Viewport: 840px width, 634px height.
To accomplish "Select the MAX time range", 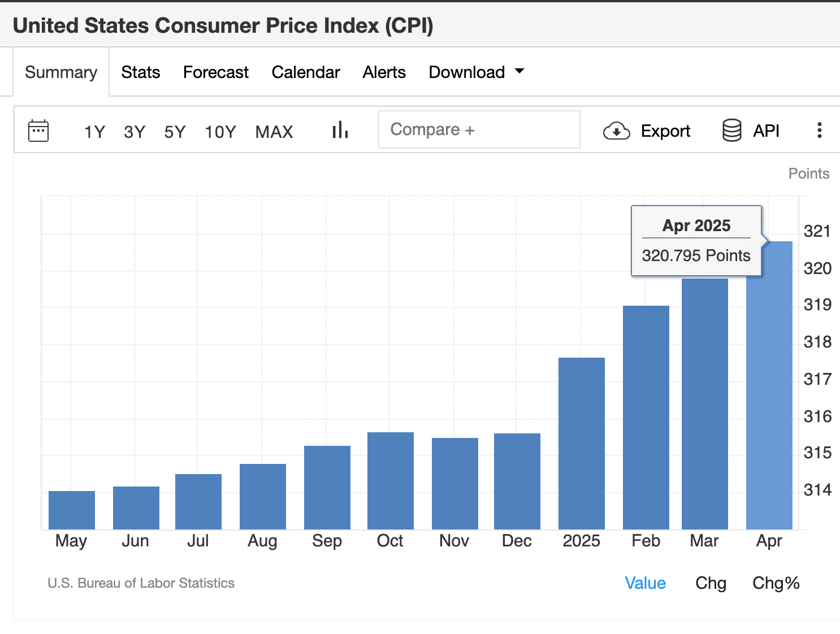I will coord(274,131).
